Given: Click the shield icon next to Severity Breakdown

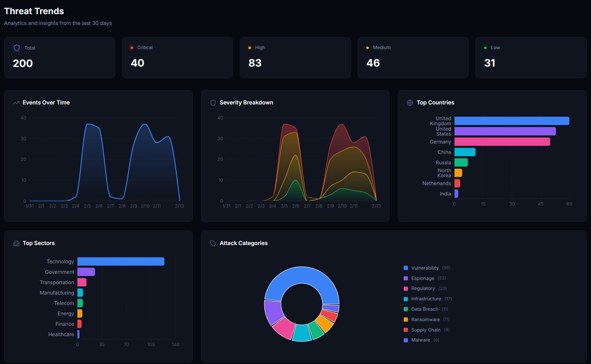Looking at the screenshot, I should (213, 102).
